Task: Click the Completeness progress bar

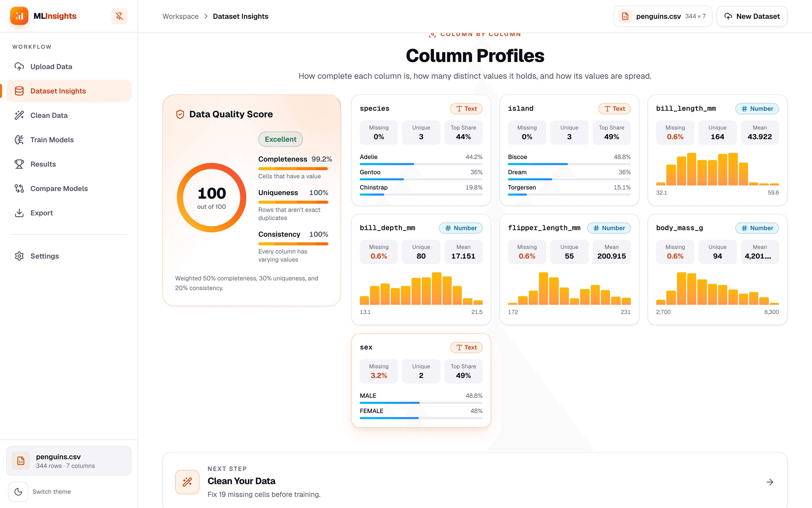Action: pos(293,169)
